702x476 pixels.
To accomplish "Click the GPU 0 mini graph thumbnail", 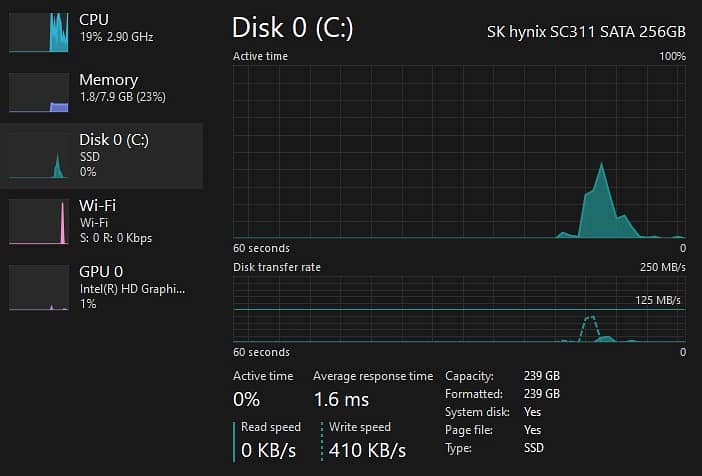I will 38,287.
